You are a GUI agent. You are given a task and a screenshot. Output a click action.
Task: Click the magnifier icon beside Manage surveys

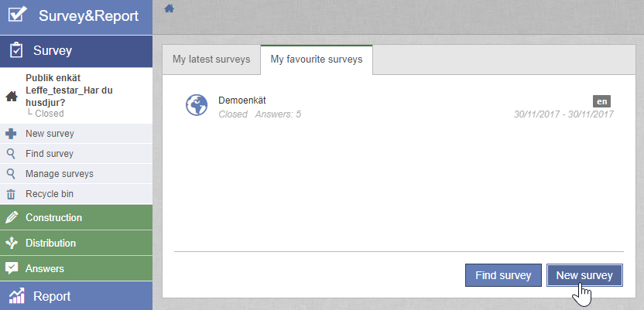point(11,174)
